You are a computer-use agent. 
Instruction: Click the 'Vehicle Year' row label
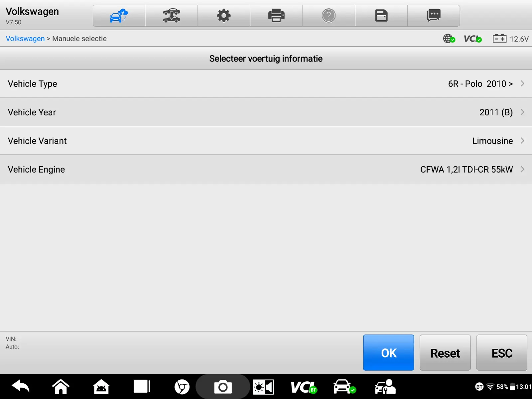click(x=32, y=112)
